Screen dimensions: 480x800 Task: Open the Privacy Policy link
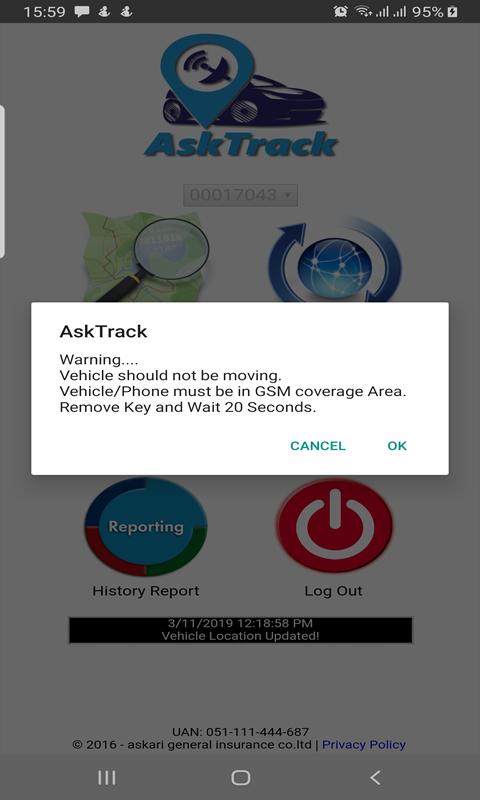pos(364,744)
